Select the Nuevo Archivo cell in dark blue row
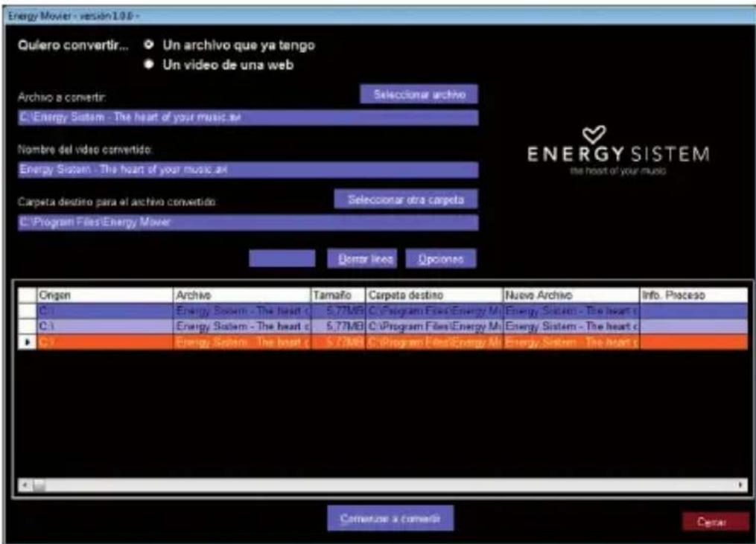 (x=571, y=311)
